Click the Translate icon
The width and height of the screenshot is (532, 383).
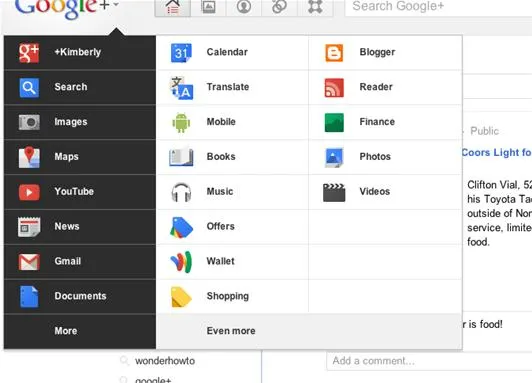pos(182,88)
